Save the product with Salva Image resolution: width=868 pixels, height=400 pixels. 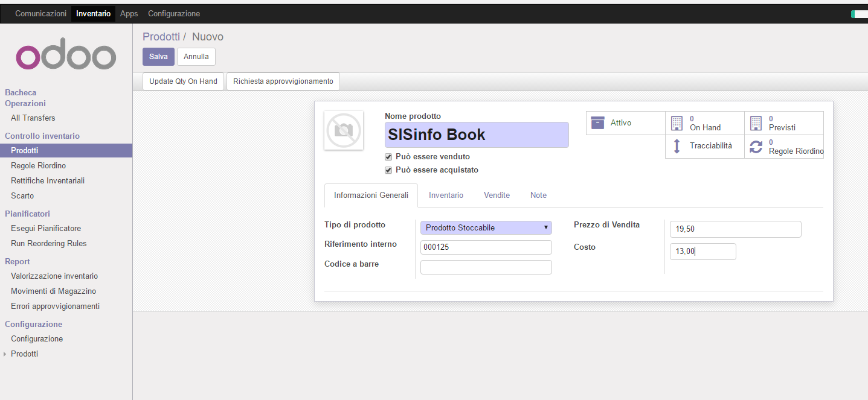pyautogui.click(x=158, y=57)
